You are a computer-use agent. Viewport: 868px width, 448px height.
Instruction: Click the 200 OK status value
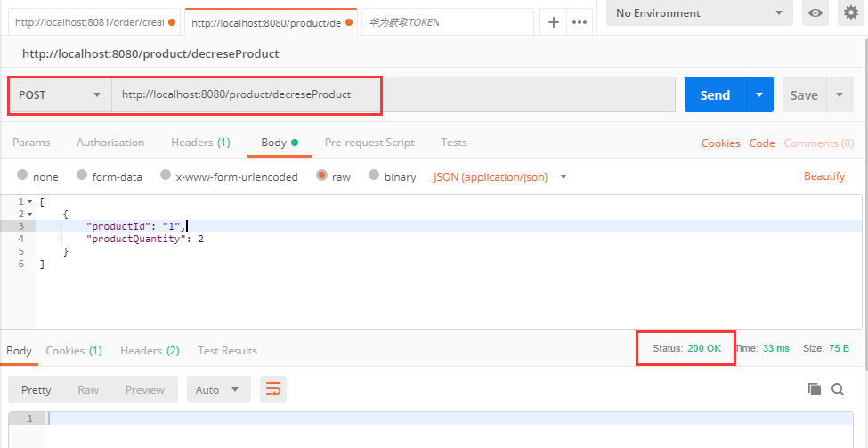point(704,348)
